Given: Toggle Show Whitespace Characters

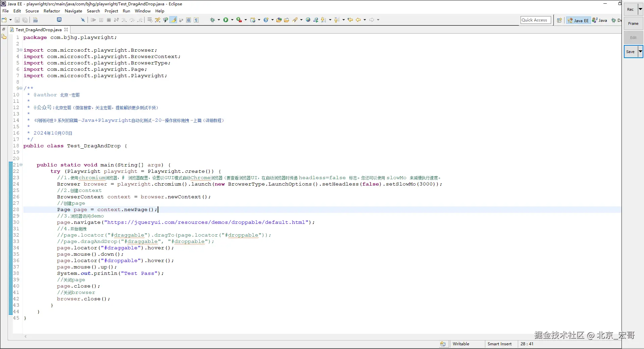Looking at the screenshot, I should 196,20.
